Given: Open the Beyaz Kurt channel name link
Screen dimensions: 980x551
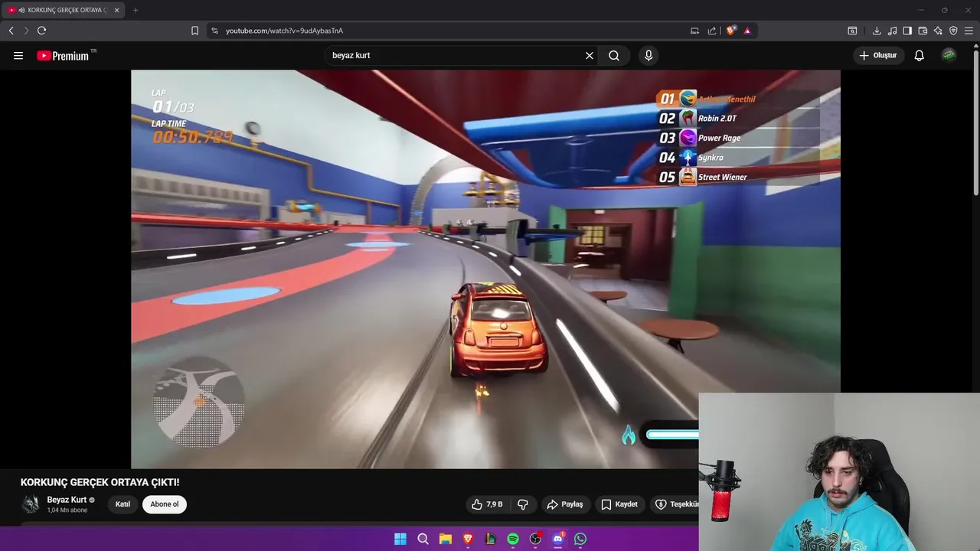Looking at the screenshot, I should (67, 500).
